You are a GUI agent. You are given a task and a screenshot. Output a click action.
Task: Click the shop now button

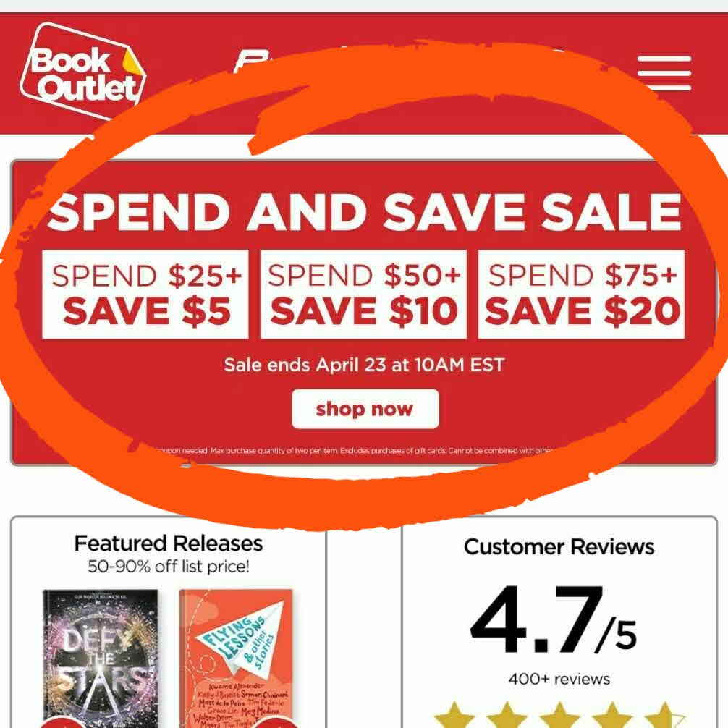(x=365, y=409)
